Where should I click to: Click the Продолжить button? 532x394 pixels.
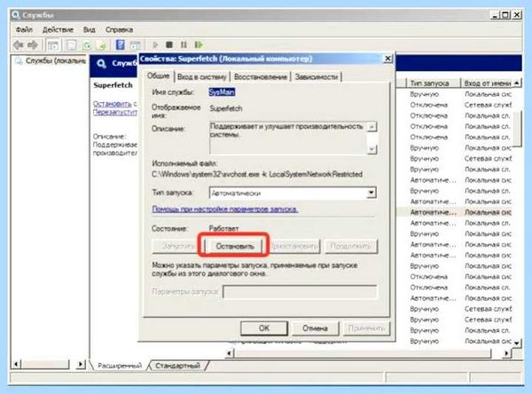(351, 246)
